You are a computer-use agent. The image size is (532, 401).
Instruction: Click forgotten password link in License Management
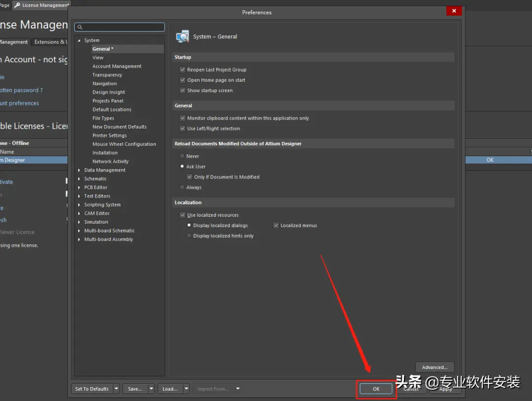click(21, 90)
